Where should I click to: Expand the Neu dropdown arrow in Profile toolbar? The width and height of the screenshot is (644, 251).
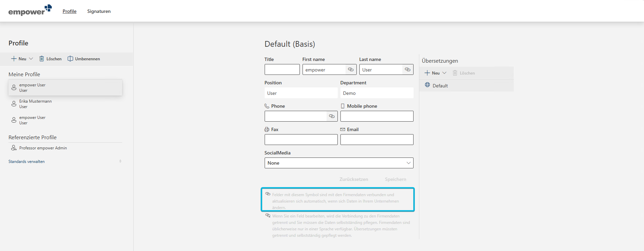click(31, 59)
